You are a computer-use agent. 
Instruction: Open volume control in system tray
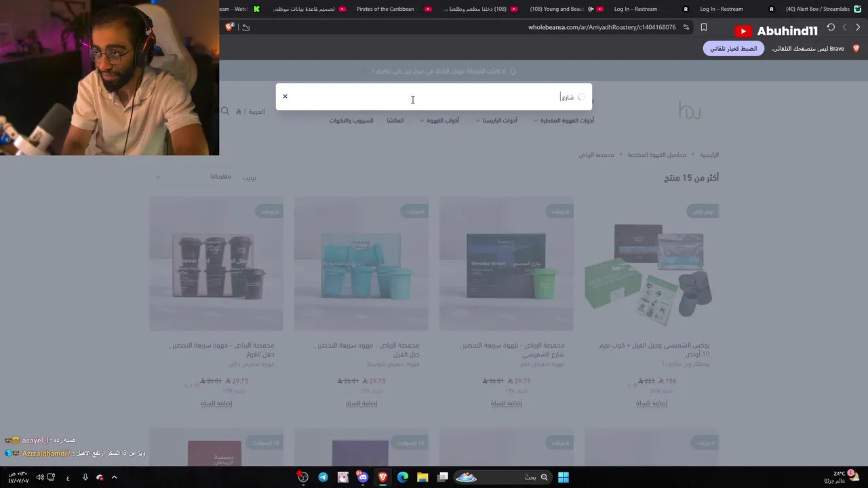(40, 477)
